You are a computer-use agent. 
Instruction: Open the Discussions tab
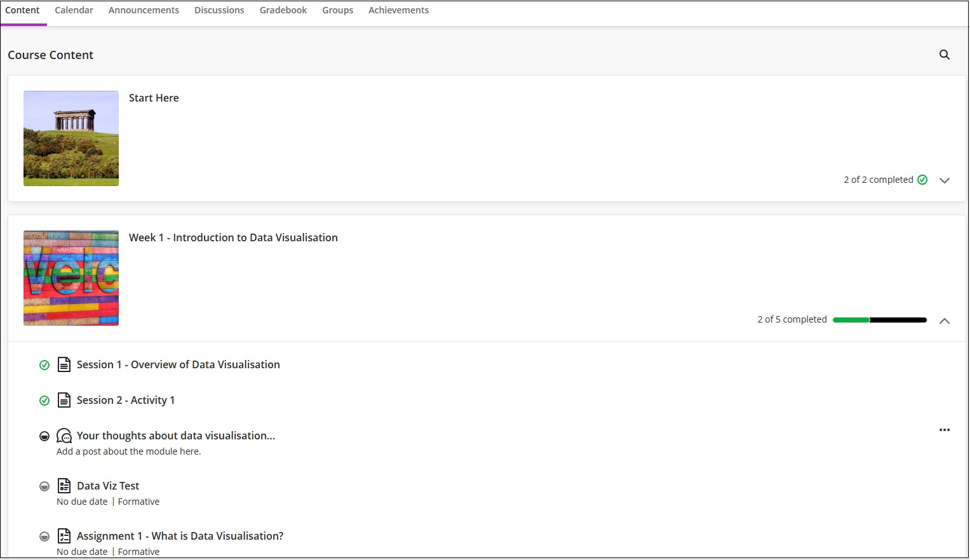click(x=219, y=10)
